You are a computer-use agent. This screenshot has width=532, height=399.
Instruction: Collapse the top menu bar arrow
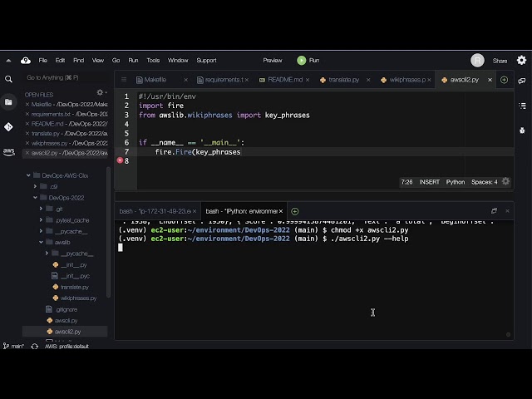point(8,61)
